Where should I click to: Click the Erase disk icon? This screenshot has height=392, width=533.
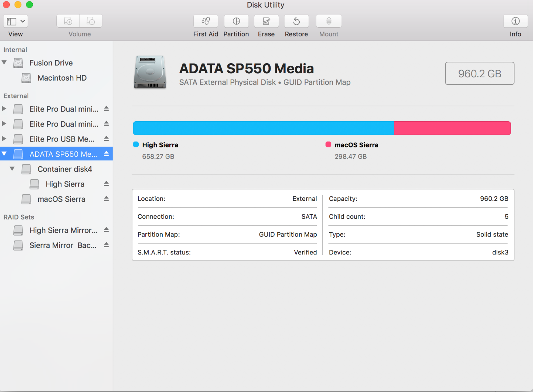pyautogui.click(x=266, y=21)
